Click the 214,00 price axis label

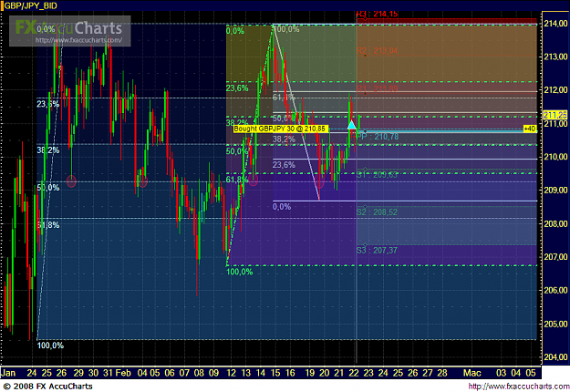coord(555,24)
